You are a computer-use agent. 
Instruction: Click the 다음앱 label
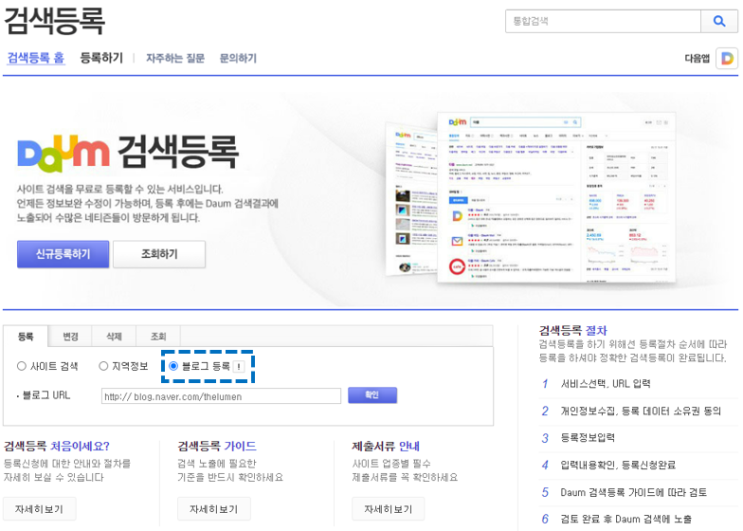(x=697, y=58)
